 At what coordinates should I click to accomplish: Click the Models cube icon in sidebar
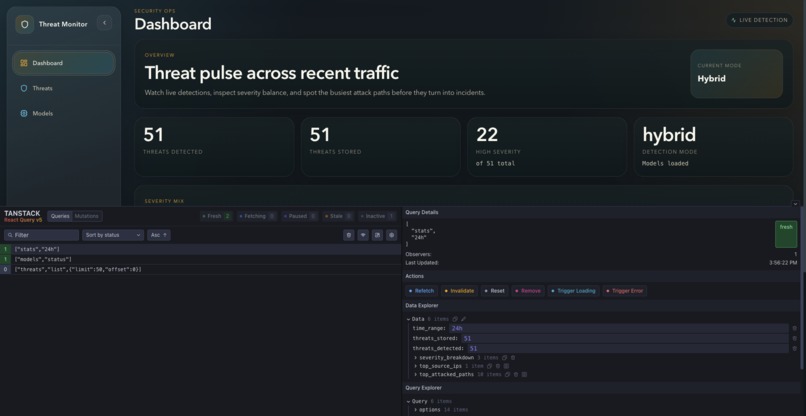[24, 114]
